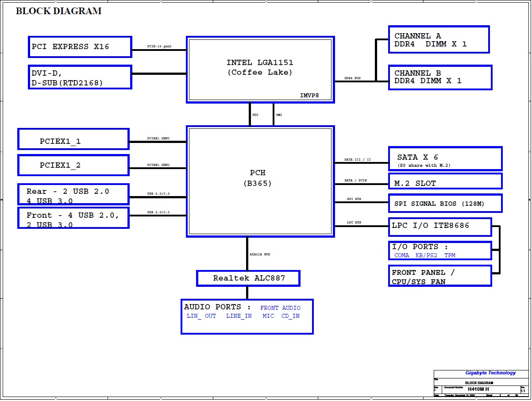Select the SPI SIGNAL BIOS (128M) block
The width and height of the screenshot is (532, 401).
(x=445, y=203)
